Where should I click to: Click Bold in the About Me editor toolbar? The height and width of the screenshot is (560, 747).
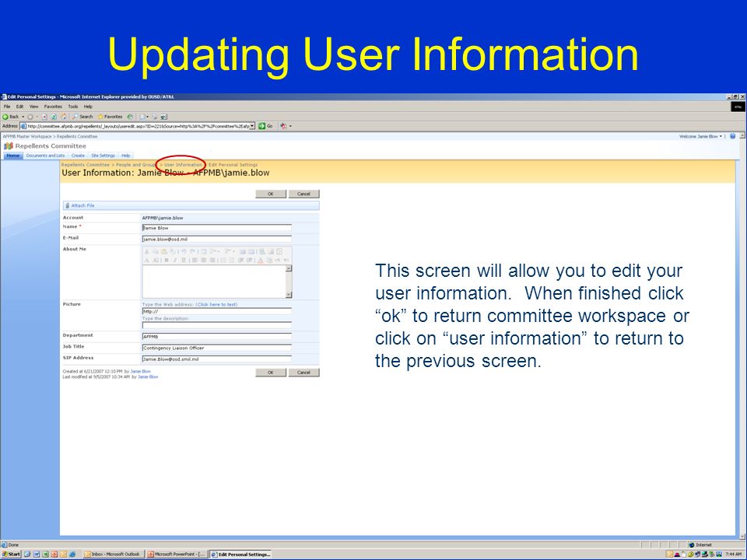tap(167, 260)
